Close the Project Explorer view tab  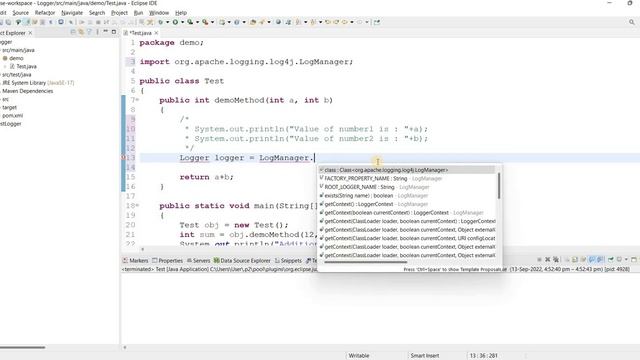click(x=30, y=33)
